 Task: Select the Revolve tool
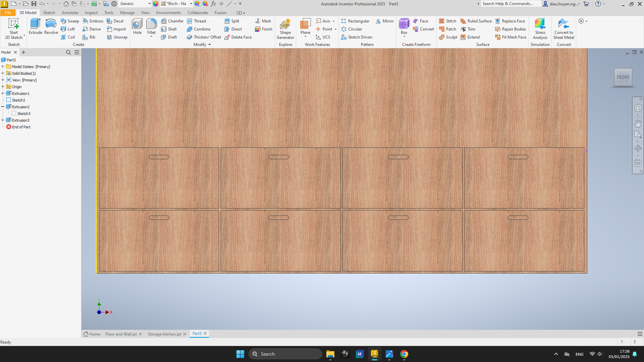(x=51, y=26)
